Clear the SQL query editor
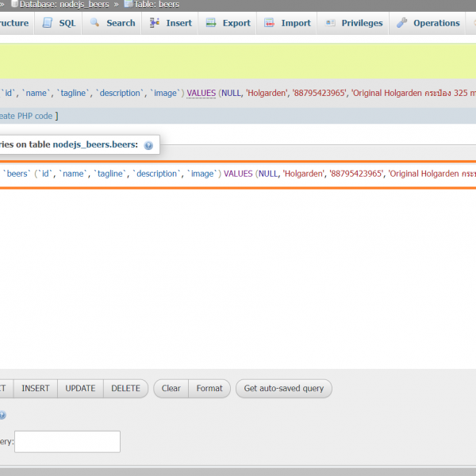 [171, 389]
